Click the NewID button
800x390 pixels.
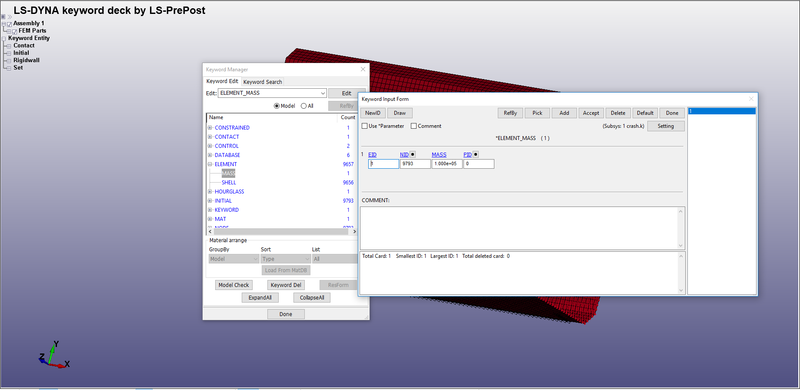[373, 113]
